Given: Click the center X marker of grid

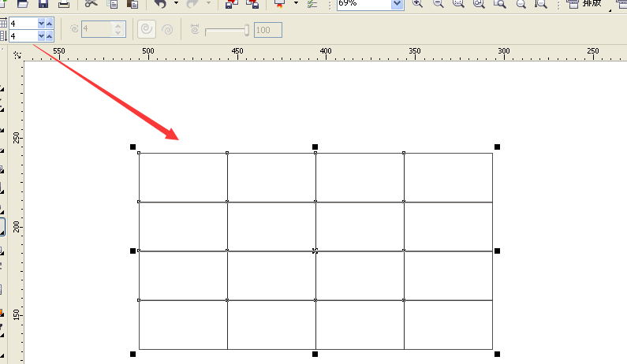Looking at the screenshot, I should tap(315, 251).
